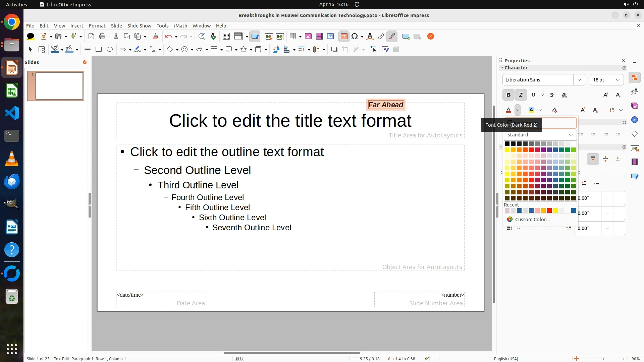Toggle Strikethrough in the Character panel
644x362 pixels.
click(x=552, y=95)
